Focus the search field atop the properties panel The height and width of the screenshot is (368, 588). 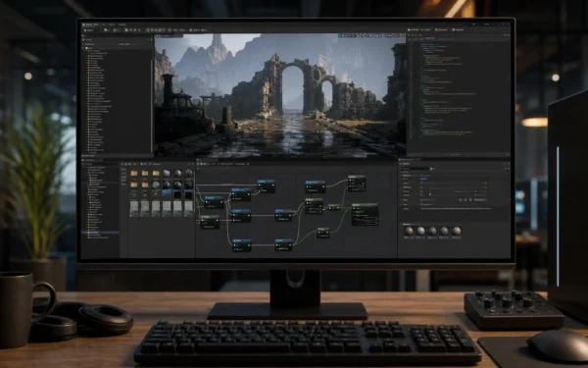point(416,169)
